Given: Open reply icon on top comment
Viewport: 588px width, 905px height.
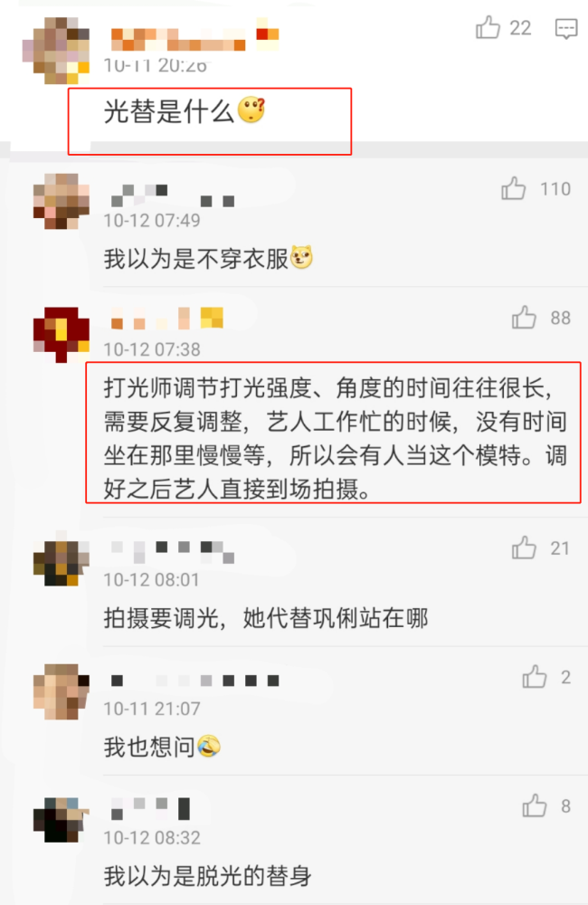Looking at the screenshot, I should 565,28.
